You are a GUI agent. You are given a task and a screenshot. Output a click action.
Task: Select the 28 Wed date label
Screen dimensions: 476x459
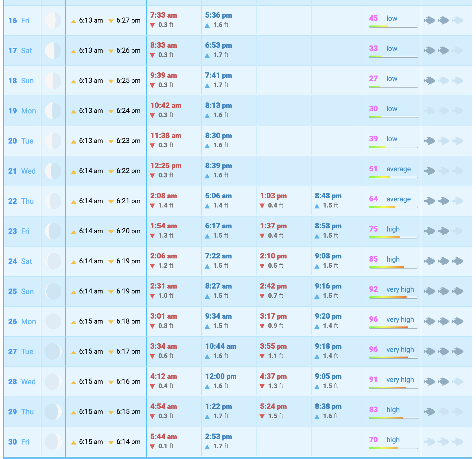click(x=22, y=382)
